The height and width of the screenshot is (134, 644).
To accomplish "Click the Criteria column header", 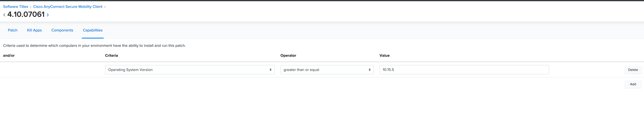I will [x=112, y=56].
